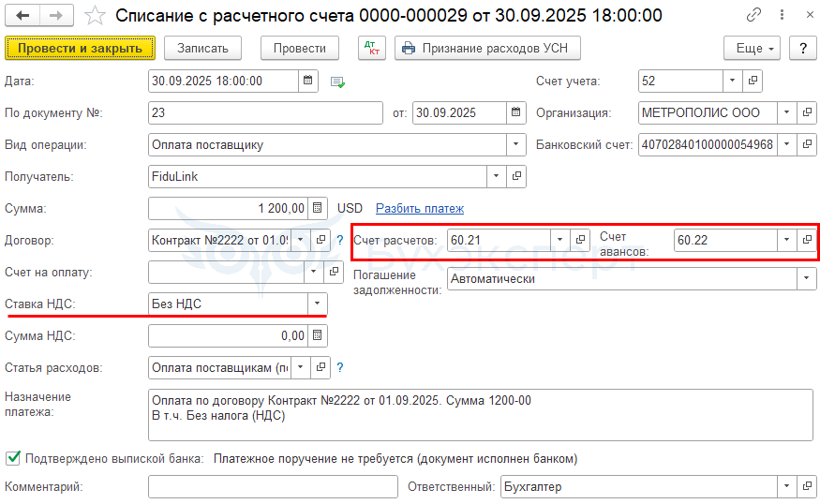Screen dimensions: 820x504
Task: Click green-check status icon beside date
Action: tap(337, 82)
